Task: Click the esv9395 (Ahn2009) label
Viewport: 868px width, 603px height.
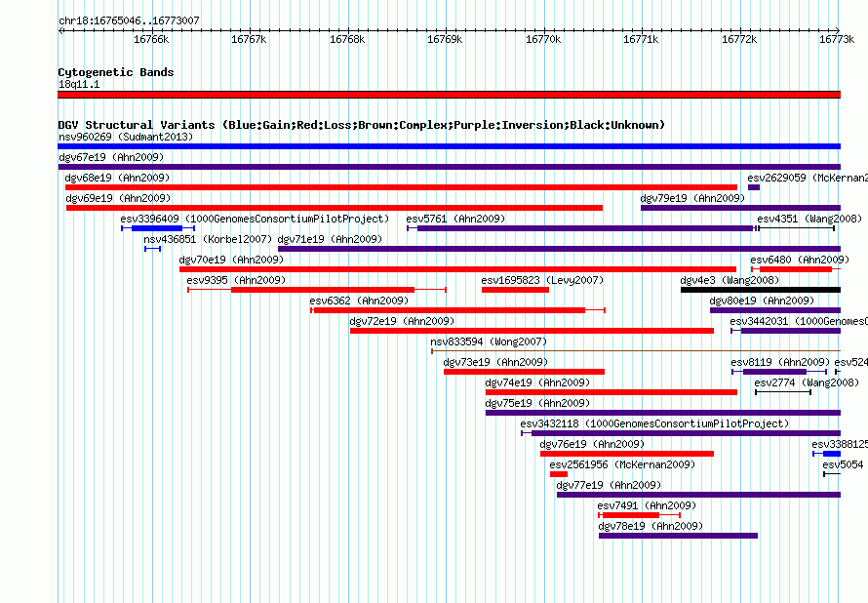Action: (236, 280)
